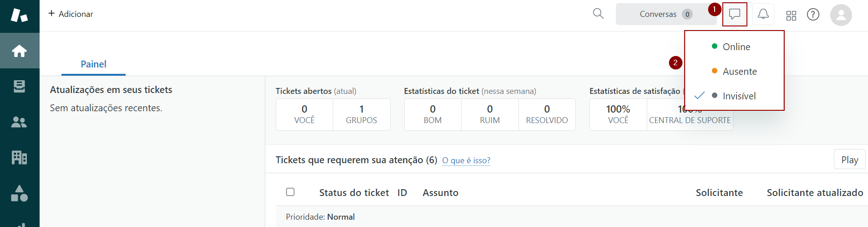Click the Zendesk logo icon
Image resolution: width=868 pixels, height=227 pixels.
19,15
